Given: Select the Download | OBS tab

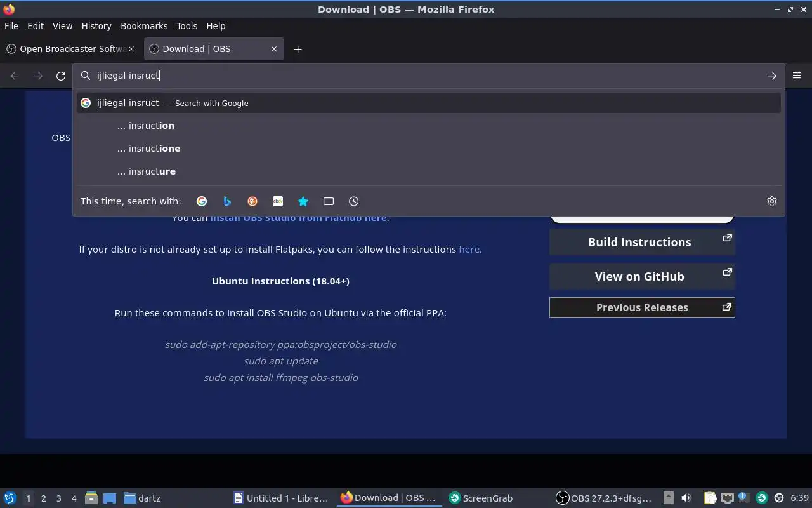Looking at the screenshot, I should pos(214,49).
